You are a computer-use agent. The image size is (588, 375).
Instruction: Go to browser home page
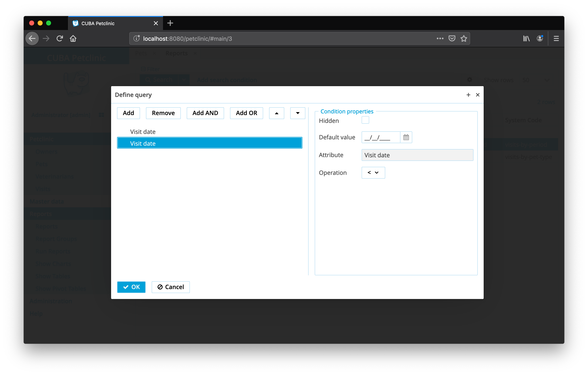tap(73, 39)
